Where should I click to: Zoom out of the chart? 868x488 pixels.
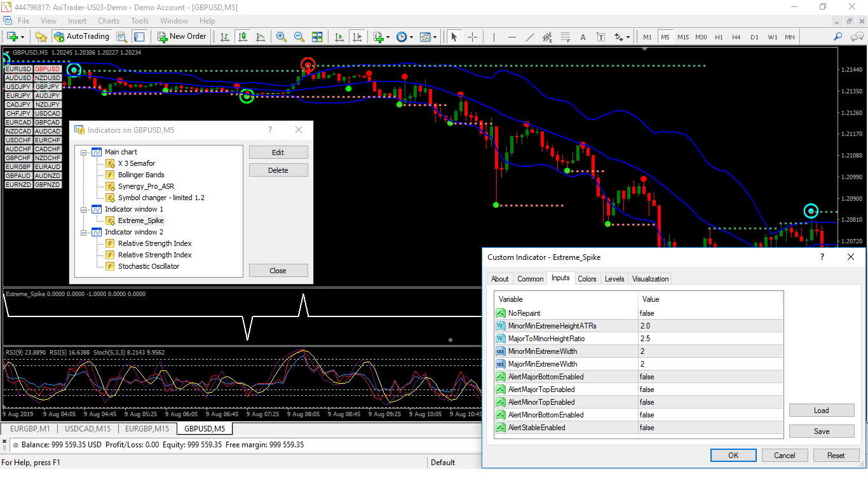coord(299,37)
